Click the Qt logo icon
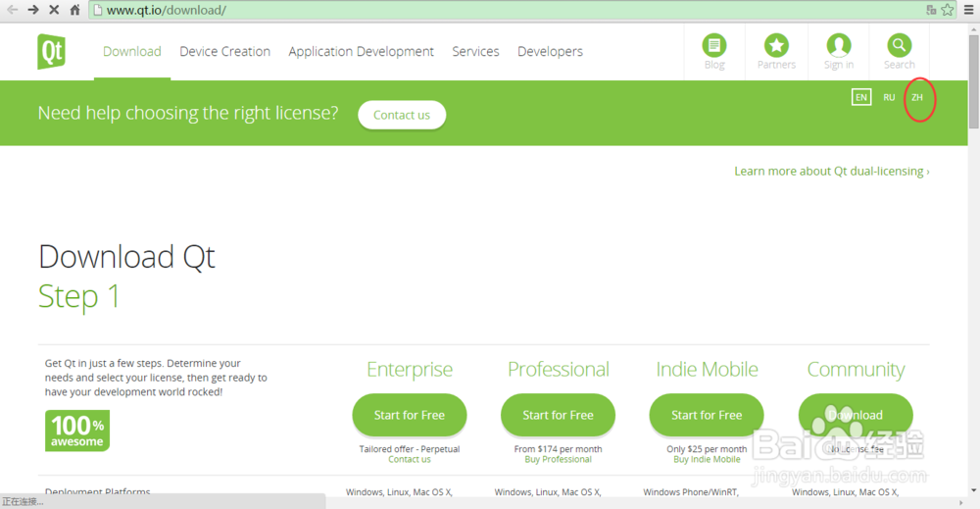980x509 pixels. [x=51, y=51]
